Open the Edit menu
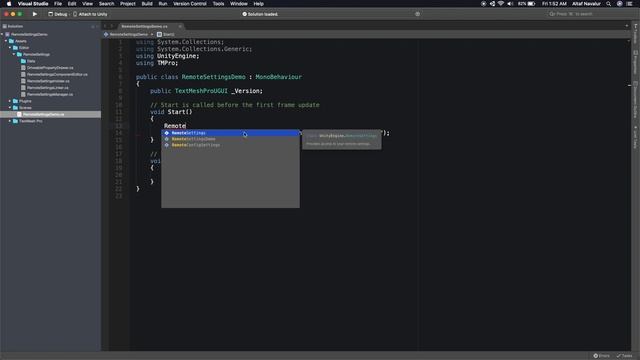This screenshot has height=360, width=640. 72,4
